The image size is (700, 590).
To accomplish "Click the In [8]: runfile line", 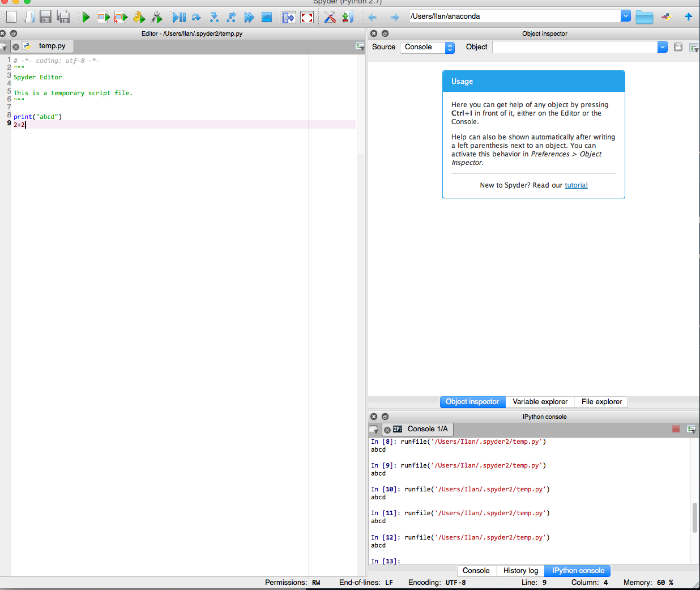I will click(459, 442).
